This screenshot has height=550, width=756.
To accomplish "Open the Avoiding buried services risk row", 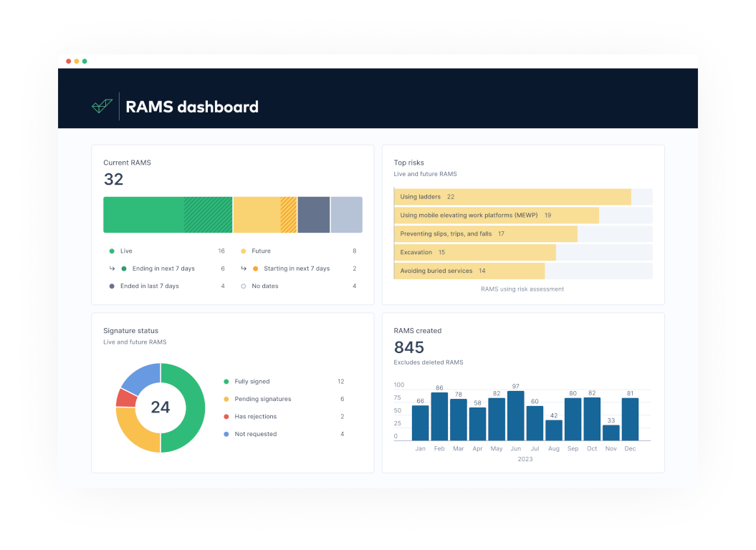I will [x=523, y=271].
